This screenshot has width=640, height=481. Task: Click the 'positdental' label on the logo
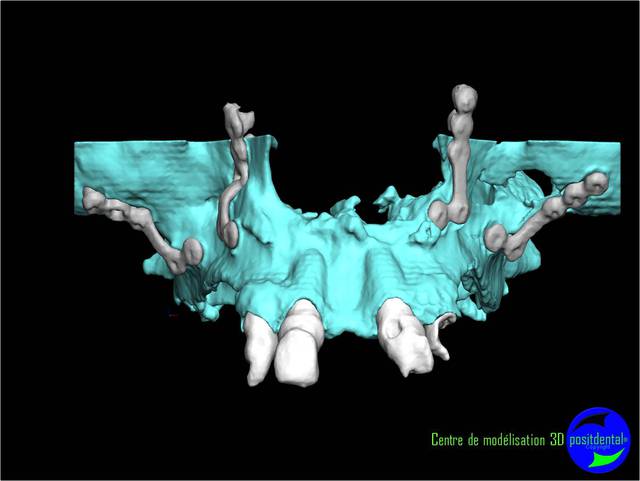[x=598, y=438]
